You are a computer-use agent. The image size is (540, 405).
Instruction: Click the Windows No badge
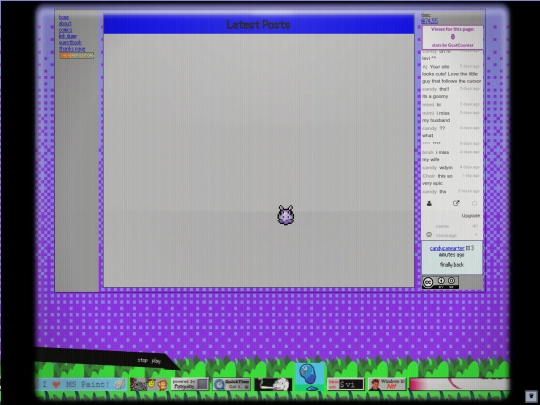[x=387, y=384]
